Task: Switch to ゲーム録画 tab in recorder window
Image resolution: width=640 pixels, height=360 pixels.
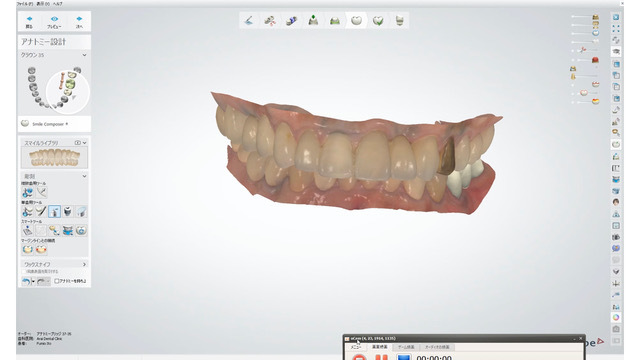Action: point(406,347)
